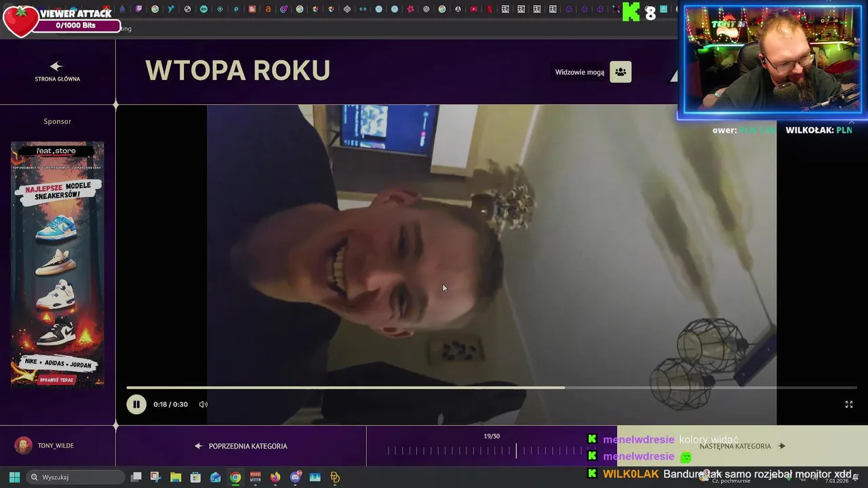Enter fullscreen mode for the video
This screenshot has height=488, width=868.
pyautogui.click(x=848, y=404)
